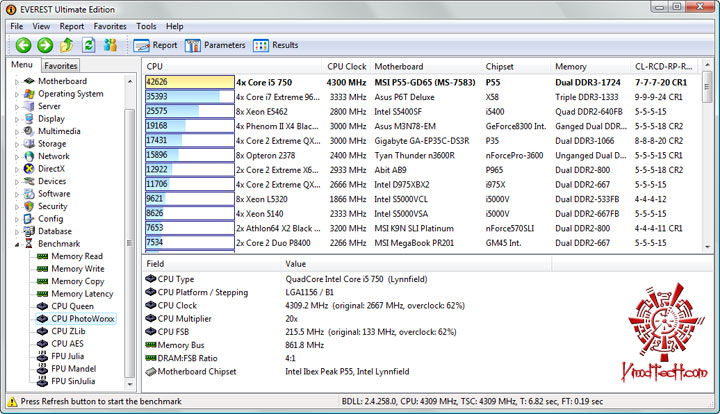The width and height of the screenshot is (720, 414).
Task: Click the warning icon in status bar
Action: pyautogui.click(x=12, y=402)
